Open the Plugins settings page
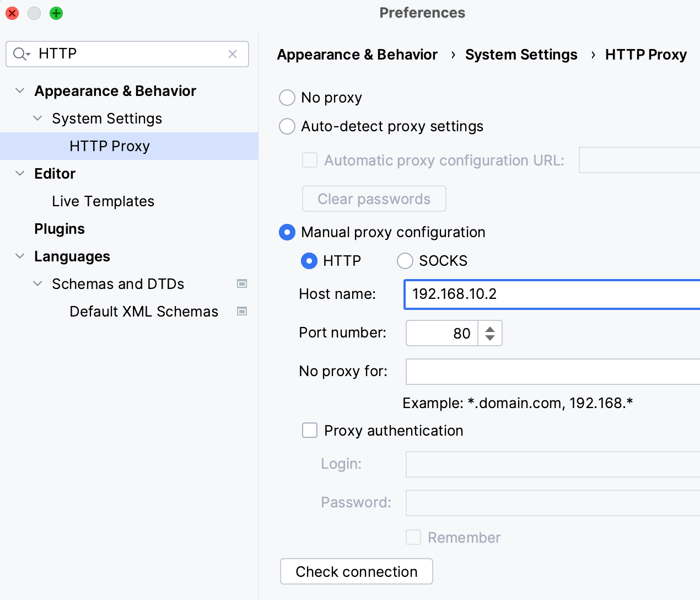This screenshot has height=600, width=700. pyautogui.click(x=60, y=228)
